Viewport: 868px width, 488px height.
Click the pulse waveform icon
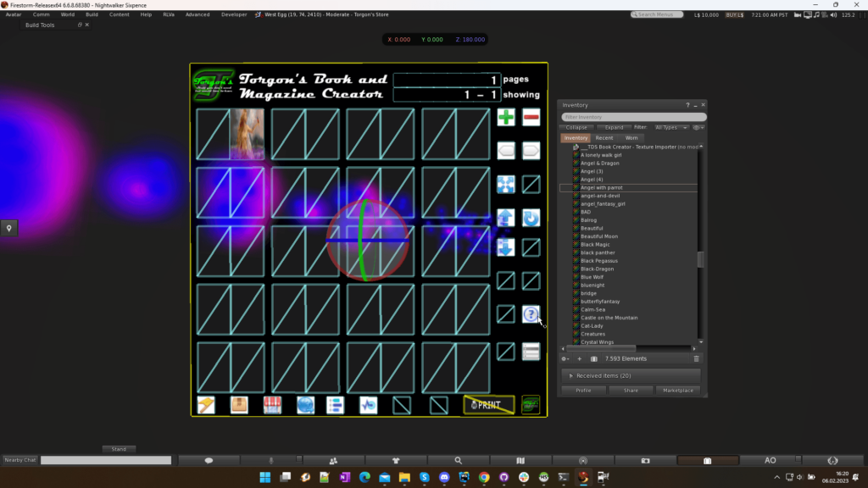368,405
